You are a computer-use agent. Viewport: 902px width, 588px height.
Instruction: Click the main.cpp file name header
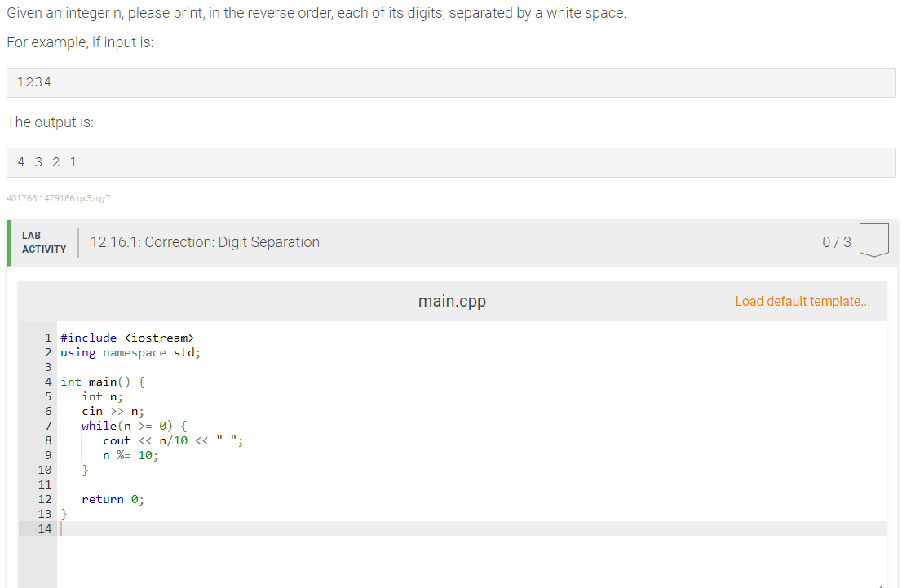pyautogui.click(x=452, y=302)
